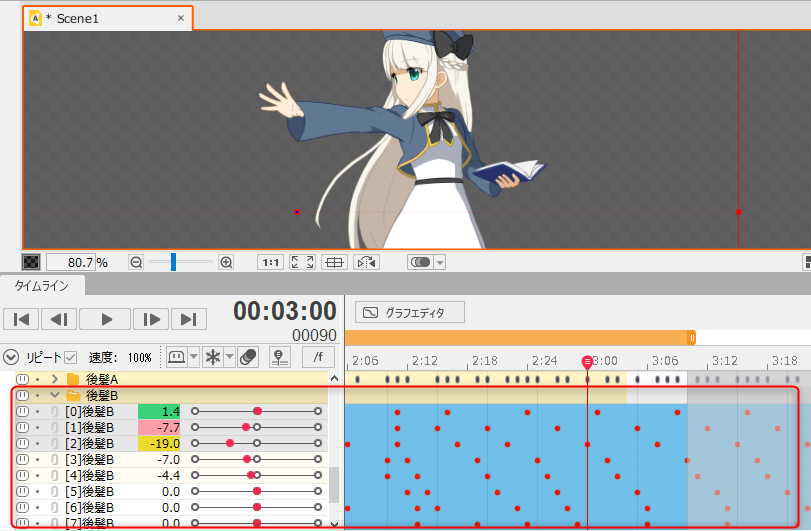Step forward one frame
Image resolution: width=811 pixels, height=531 pixels.
[150, 319]
